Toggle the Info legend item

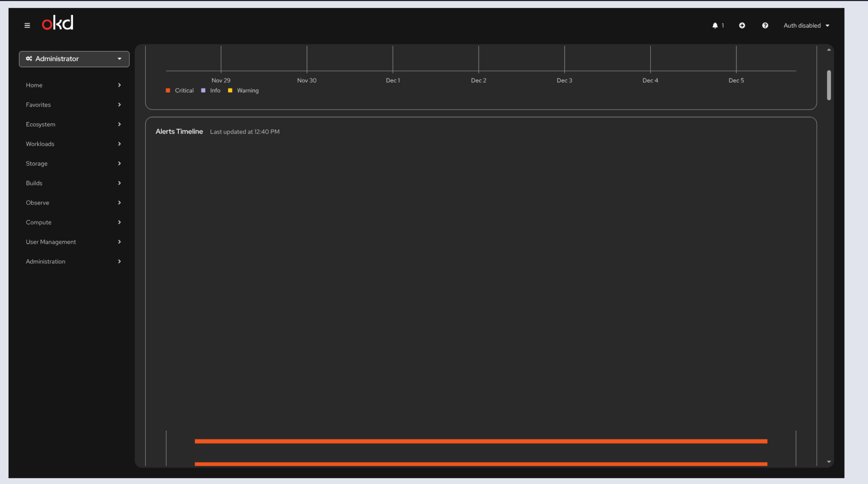(x=215, y=90)
